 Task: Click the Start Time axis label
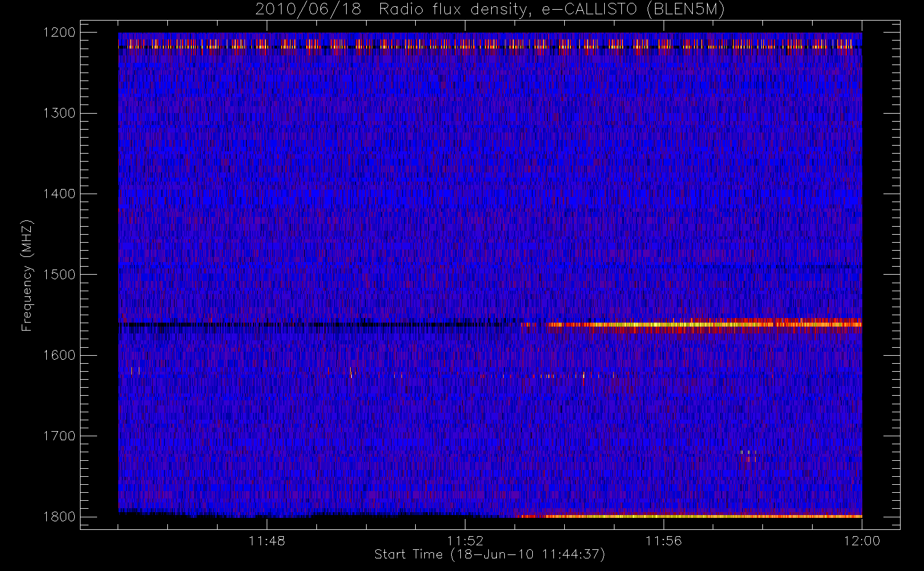click(489, 554)
